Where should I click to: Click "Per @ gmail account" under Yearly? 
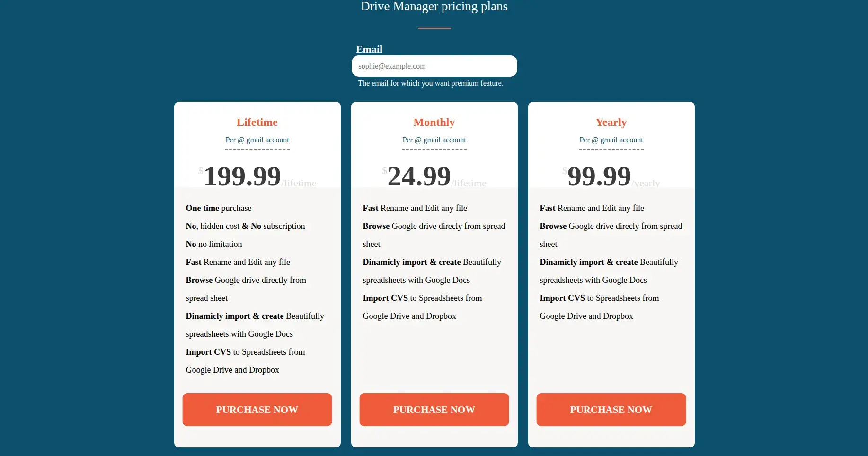pos(611,140)
